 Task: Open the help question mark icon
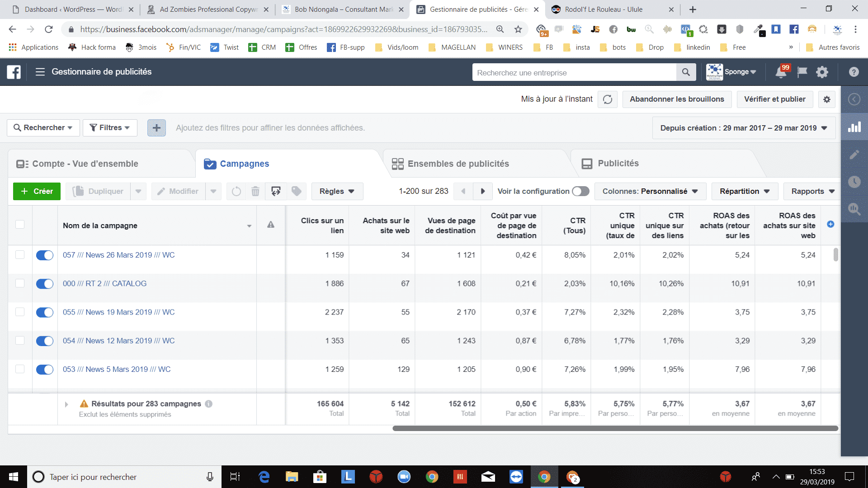click(854, 72)
